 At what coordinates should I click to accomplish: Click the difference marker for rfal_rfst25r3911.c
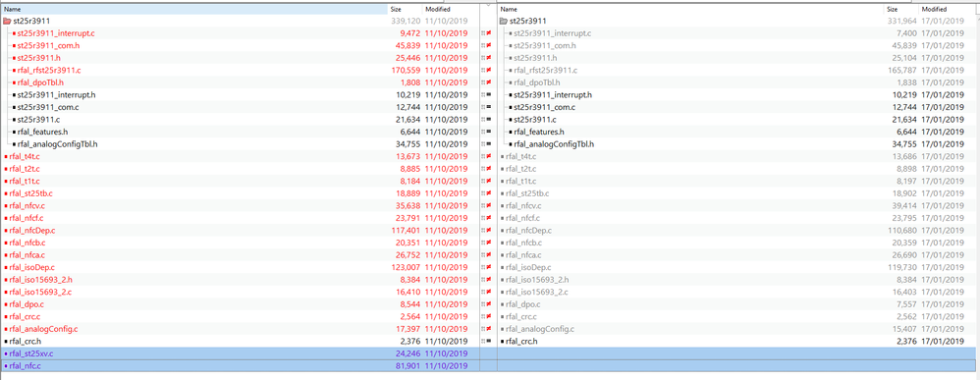(x=489, y=70)
